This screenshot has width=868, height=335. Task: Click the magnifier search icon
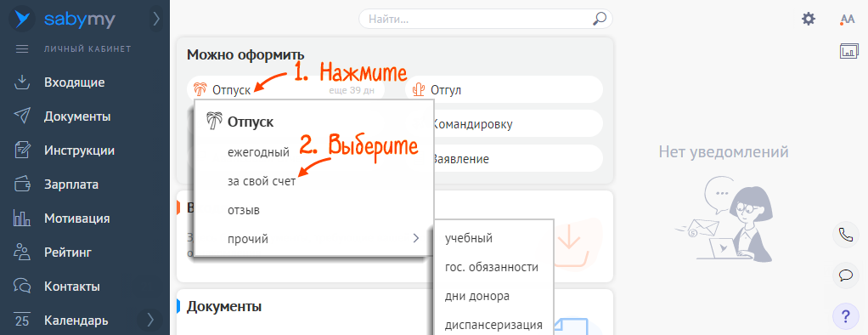click(x=599, y=19)
